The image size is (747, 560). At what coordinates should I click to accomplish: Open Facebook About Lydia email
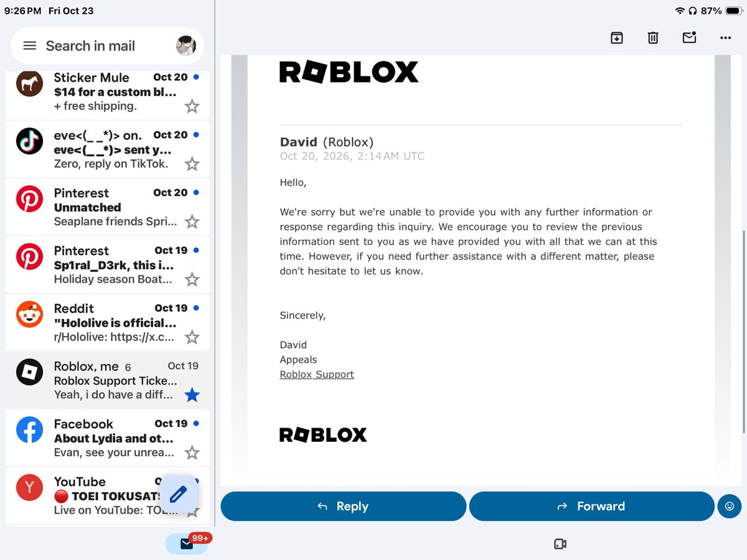pyautogui.click(x=107, y=438)
